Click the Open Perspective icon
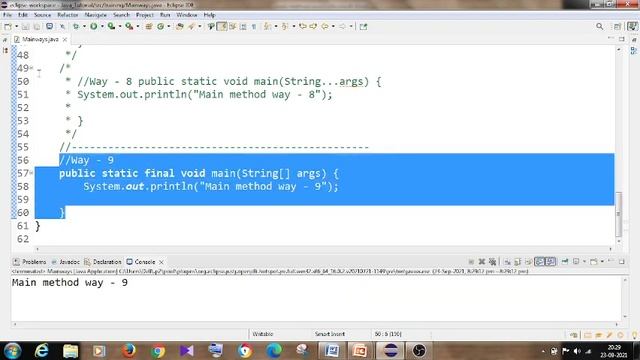The image size is (640, 360). (617, 27)
